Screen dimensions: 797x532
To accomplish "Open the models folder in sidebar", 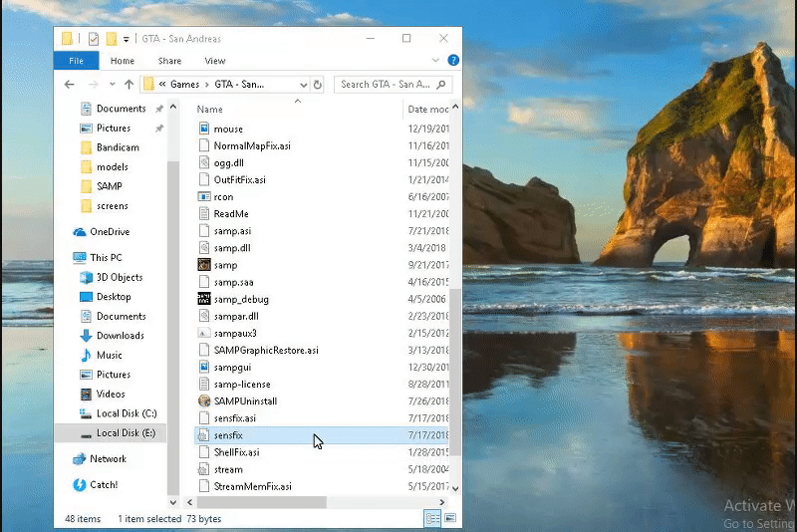I will [113, 166].
